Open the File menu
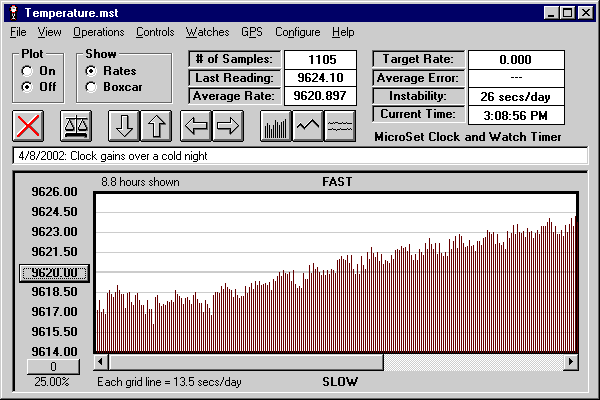This screenshot has height=400, width=600. point(18,32)
